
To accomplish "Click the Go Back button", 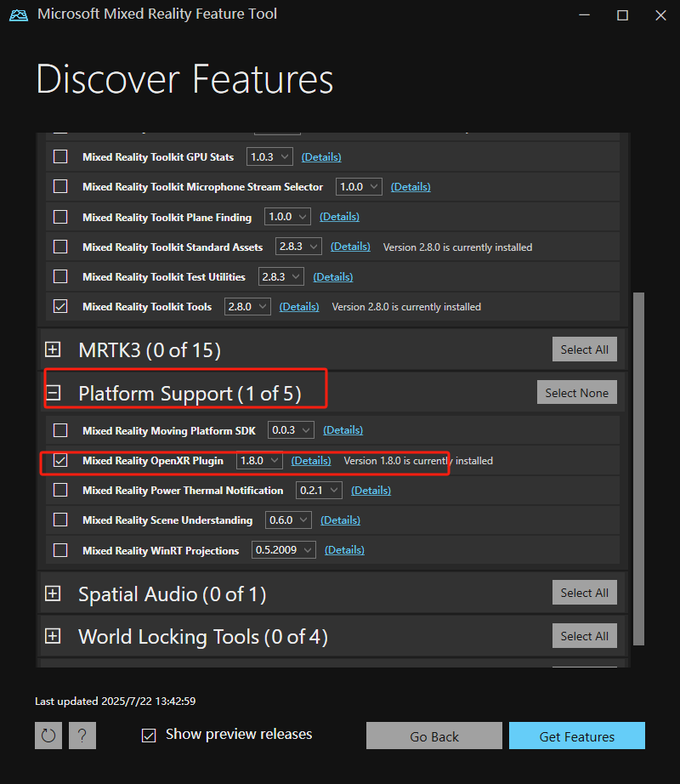I will (434, 736).
